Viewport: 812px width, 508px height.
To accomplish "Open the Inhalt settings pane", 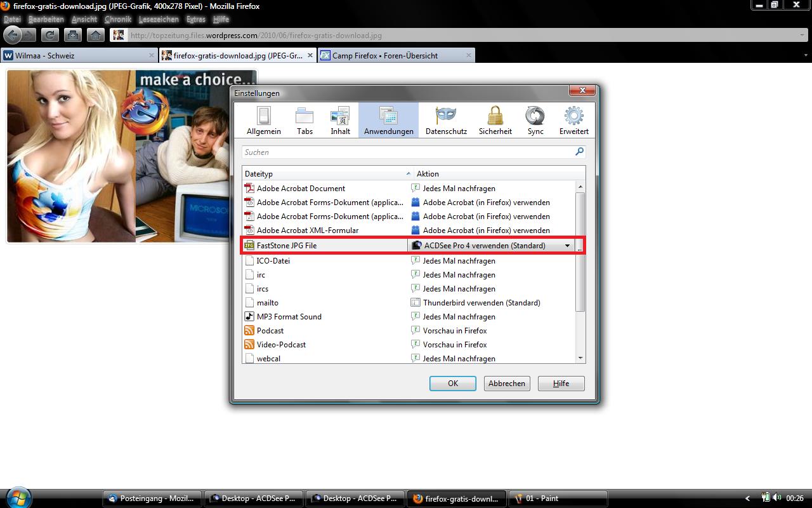I will pyautogui.click(x=341, y=120).
